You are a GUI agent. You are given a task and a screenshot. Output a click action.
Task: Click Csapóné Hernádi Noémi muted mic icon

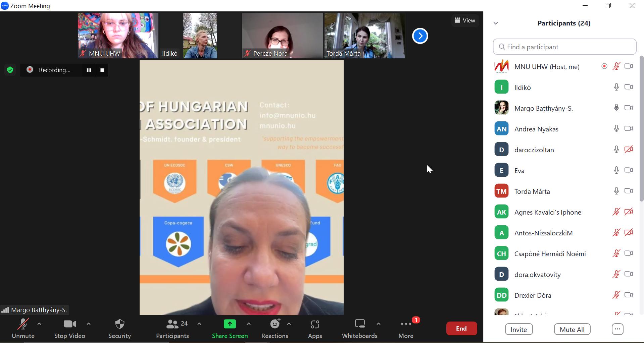(616, 253)
